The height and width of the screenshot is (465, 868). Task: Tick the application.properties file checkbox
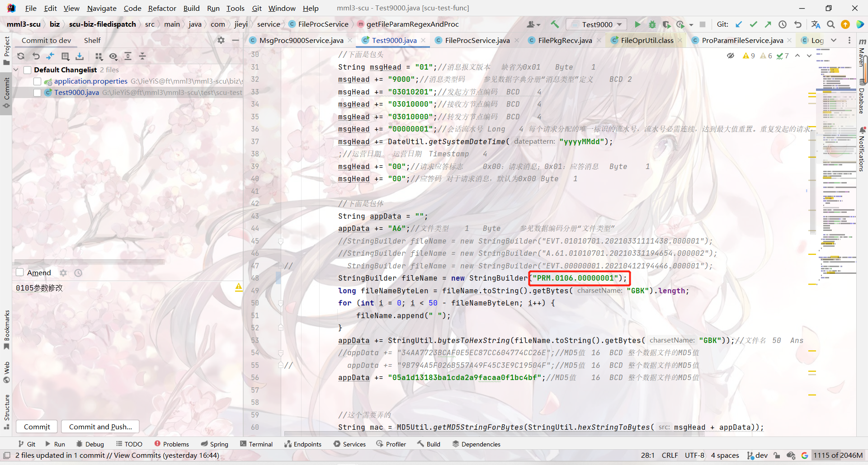(37, 81)
